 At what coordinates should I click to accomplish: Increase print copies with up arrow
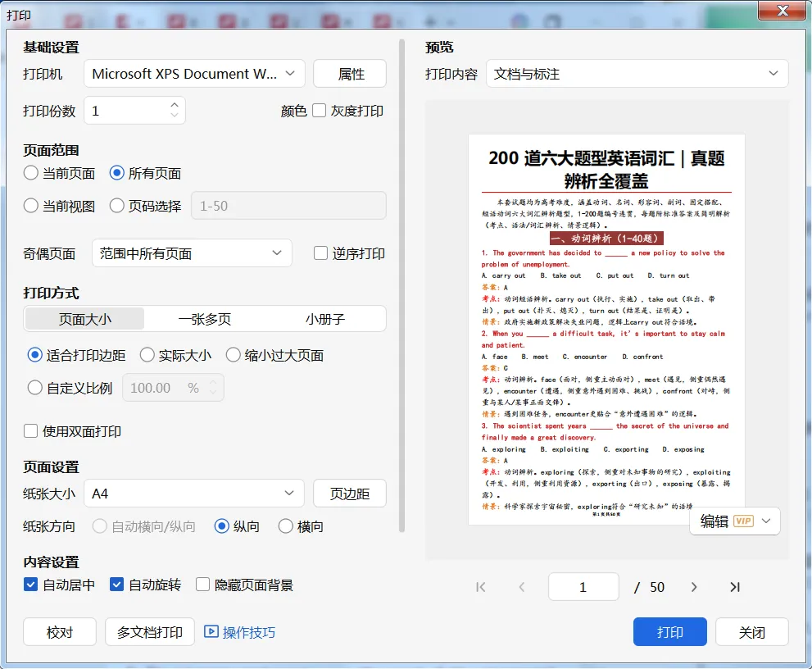[x=175, y=104]
